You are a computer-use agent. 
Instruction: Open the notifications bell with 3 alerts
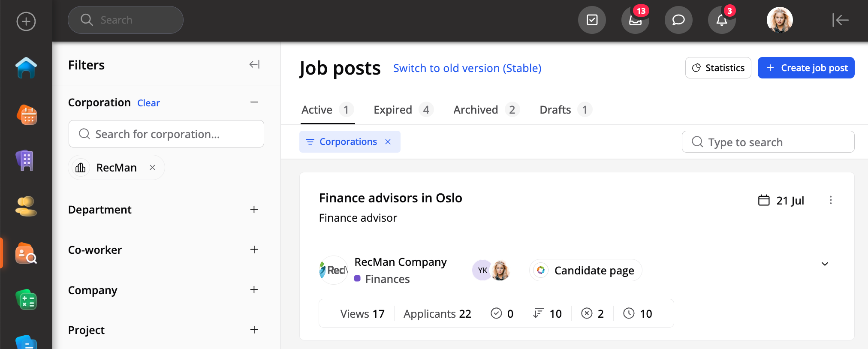(x=722, y=20)
